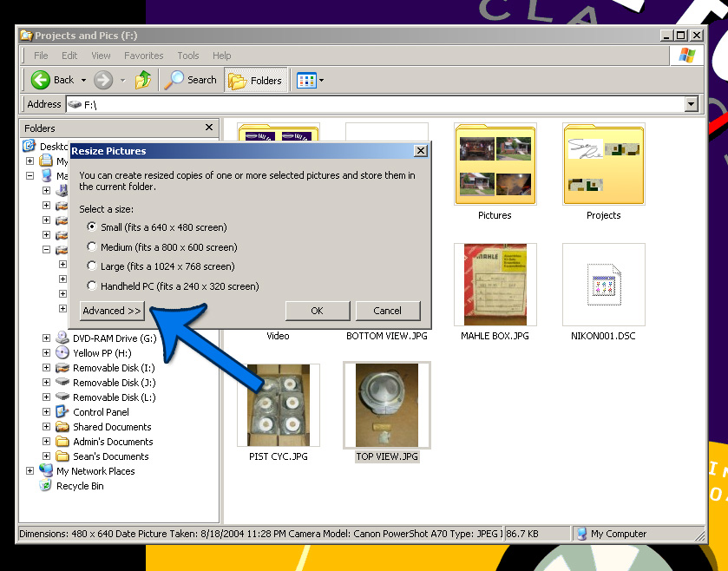Click the Recycle Bin icon
Screen dimensions: 728x571
[45, 486]
